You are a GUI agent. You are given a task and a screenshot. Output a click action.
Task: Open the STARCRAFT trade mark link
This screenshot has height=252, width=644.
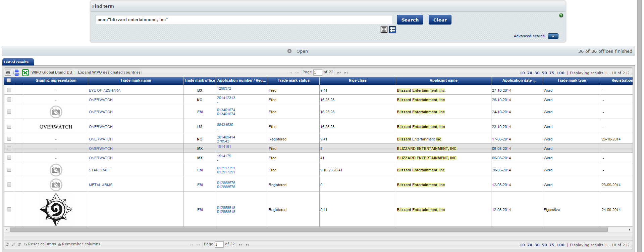[x=100, y=170]
